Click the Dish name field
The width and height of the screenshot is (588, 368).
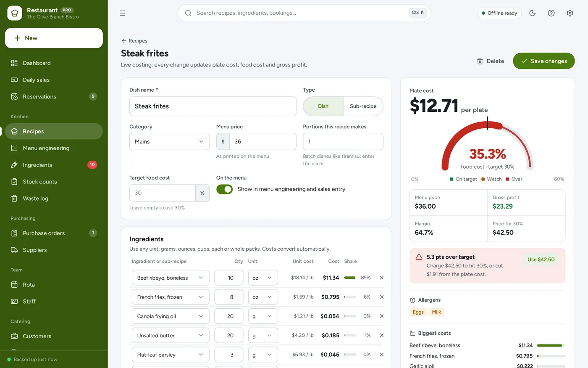coord(213,106)
